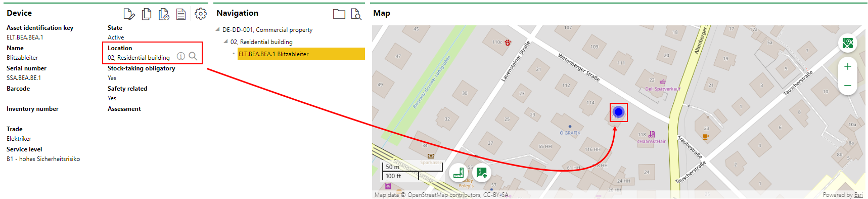Select ELT.BEA.BEA.1 Blitzableiter tree item
The image size is (868, 199).
tap(301, 54)
